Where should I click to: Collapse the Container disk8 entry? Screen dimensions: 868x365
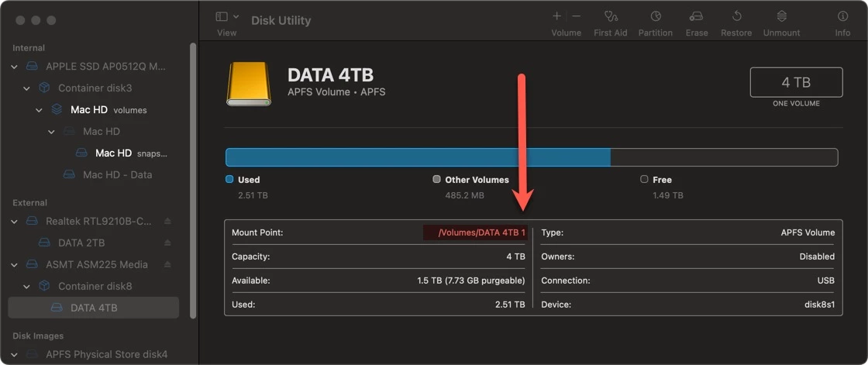click(x=26, y=287)
